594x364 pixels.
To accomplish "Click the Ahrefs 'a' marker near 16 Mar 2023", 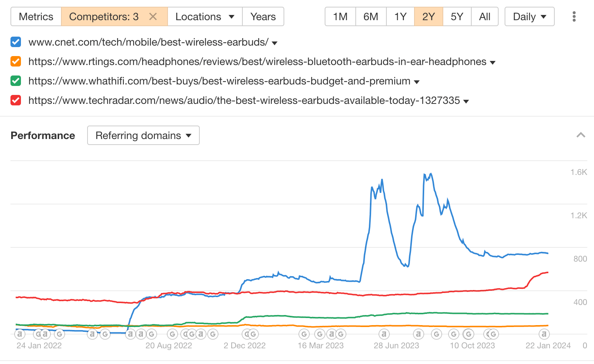I will pyautogui.click(x=331, y=334).
